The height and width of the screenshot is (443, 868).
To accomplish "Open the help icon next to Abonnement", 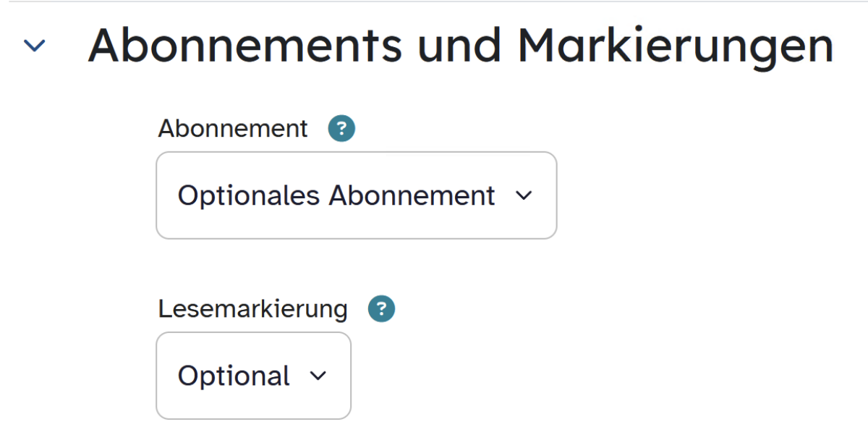I will point(341,130).
